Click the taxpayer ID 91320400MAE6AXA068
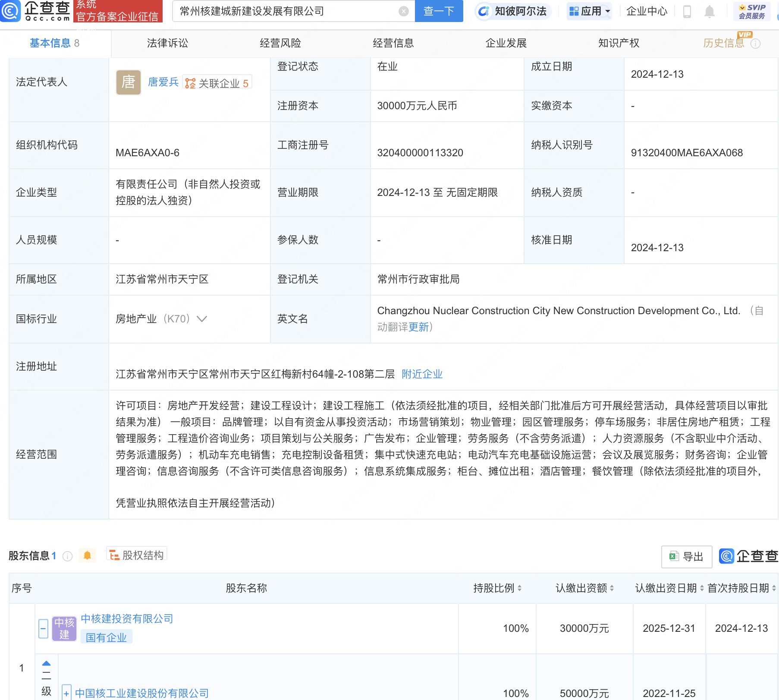 (687, 153)
